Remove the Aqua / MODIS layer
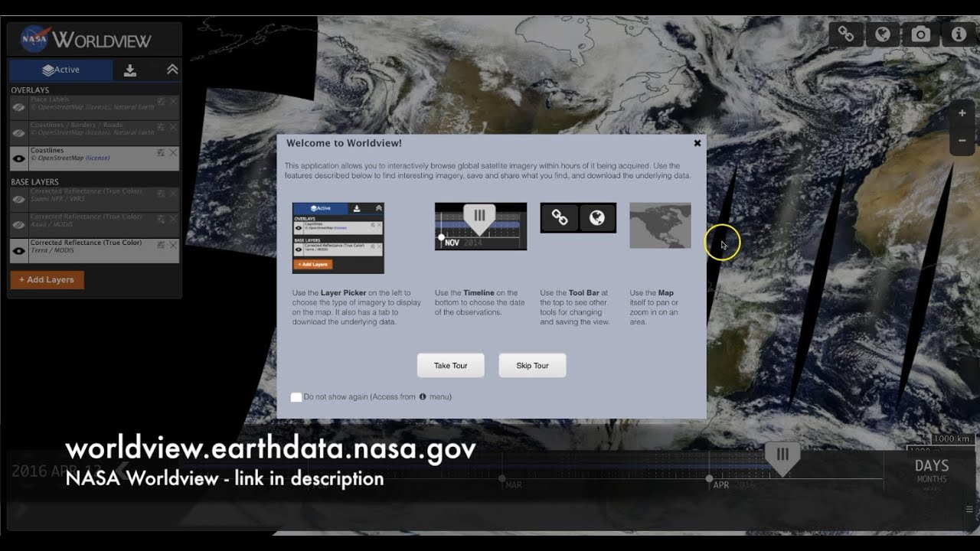The image size is (980, 551). (173, 219)
